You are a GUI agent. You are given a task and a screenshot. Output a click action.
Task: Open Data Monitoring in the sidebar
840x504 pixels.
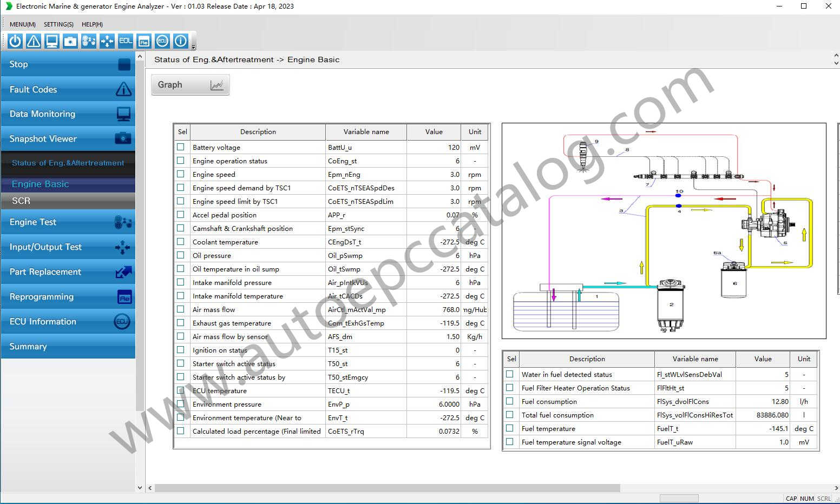click(68, 114)
